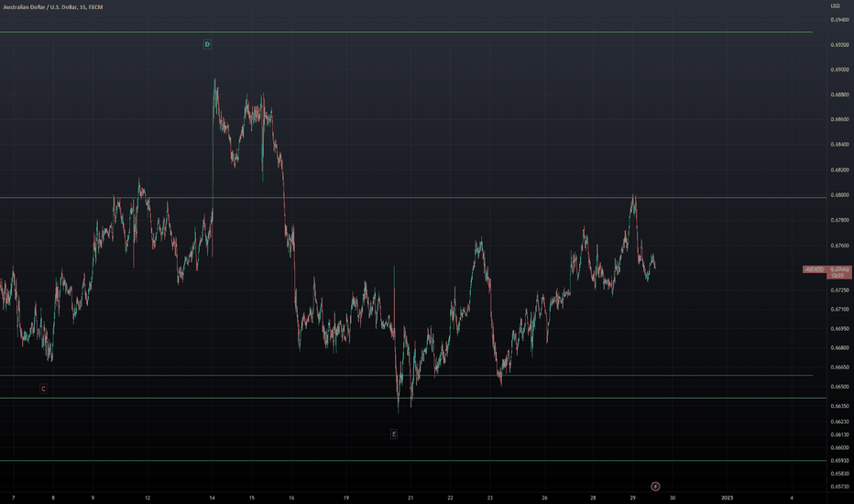Click the price axis label '0.69200'

pos(839,45)
